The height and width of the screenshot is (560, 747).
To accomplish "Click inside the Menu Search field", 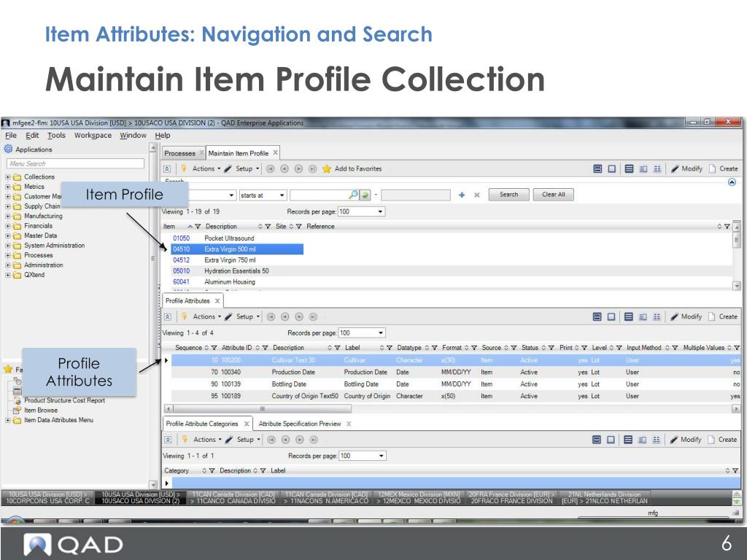I will pyautogui.click(x=75, y=164).
